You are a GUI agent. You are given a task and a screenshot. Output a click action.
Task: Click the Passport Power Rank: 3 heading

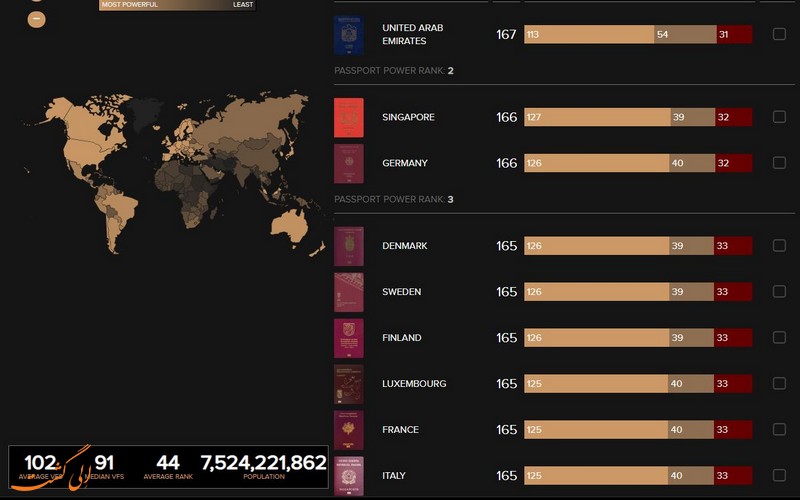click(x=393, y=199)
